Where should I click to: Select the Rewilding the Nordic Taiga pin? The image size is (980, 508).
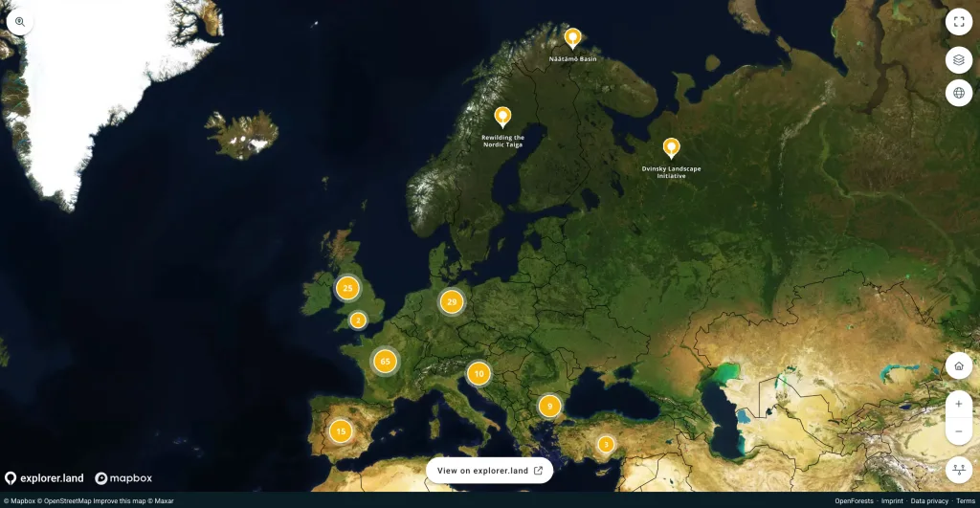[502, 117]
